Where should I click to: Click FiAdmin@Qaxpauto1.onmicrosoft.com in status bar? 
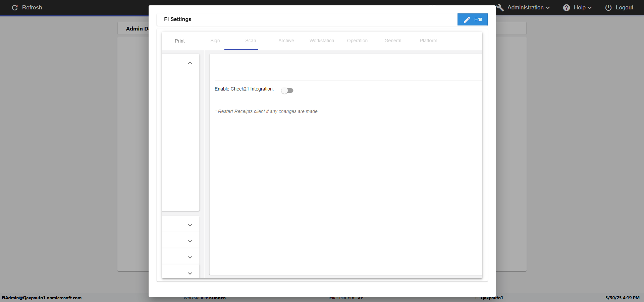(x=42, y=298)
